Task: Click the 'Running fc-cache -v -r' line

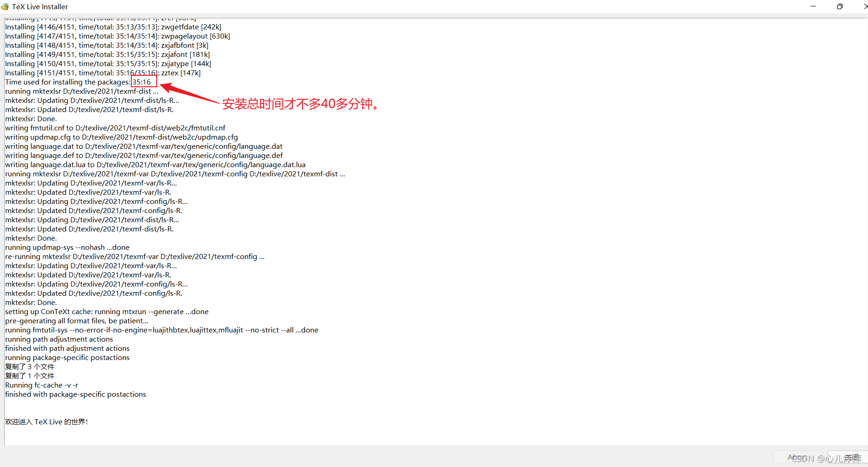Action: 41,385
